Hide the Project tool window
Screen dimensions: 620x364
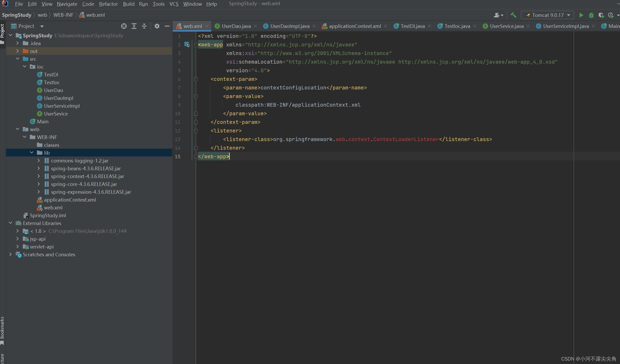click(x=167, y=26)
